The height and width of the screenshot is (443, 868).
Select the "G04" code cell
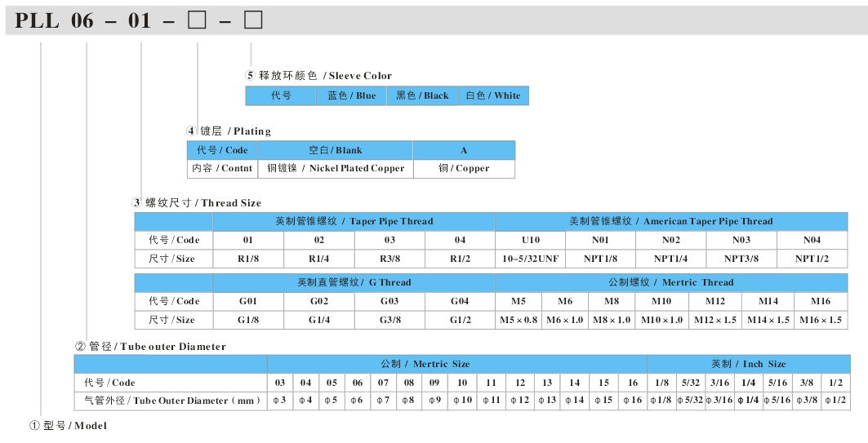(x=460, y=301)
